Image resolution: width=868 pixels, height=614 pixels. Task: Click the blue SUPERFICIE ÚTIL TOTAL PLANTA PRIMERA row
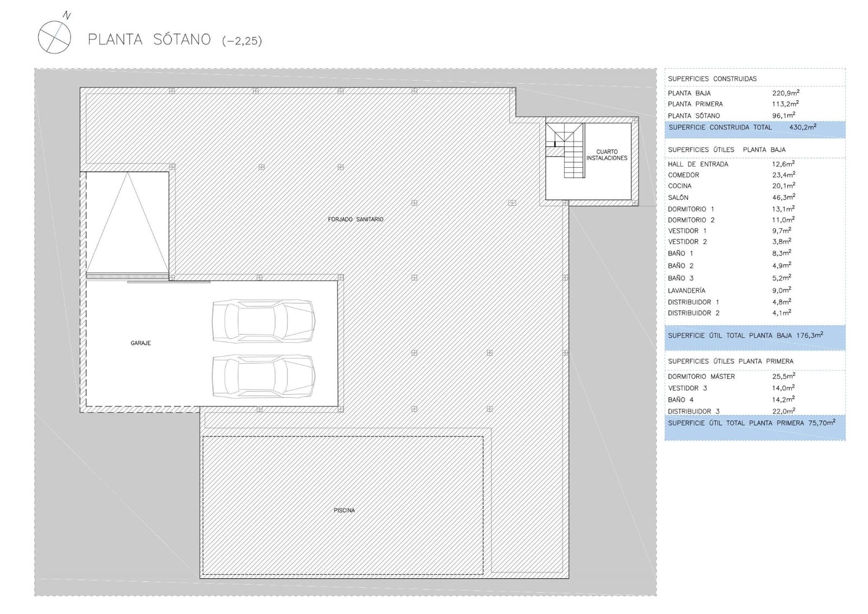754,423
